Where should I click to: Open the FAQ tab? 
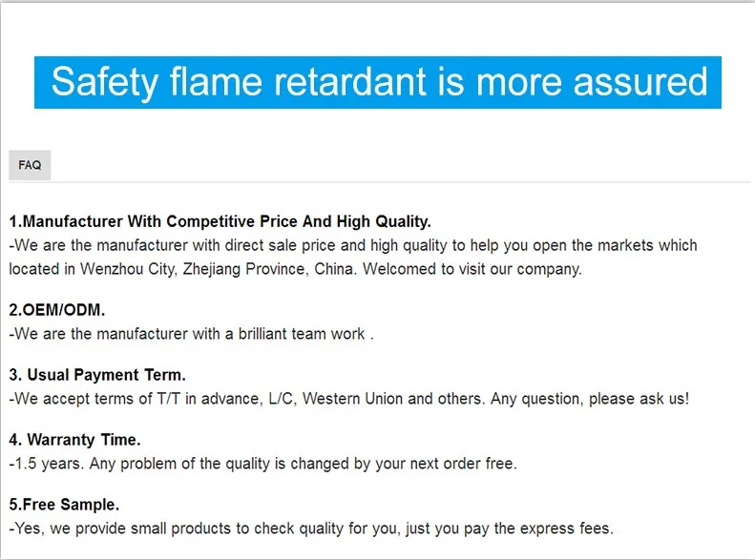(x=30, y=165)
